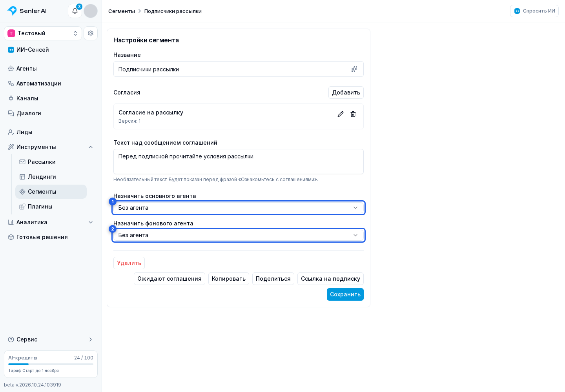Edit the Согласие на рассылку agreement
Image resolution: width=565 pixels, height=392 pixels.
click(341, 114)
